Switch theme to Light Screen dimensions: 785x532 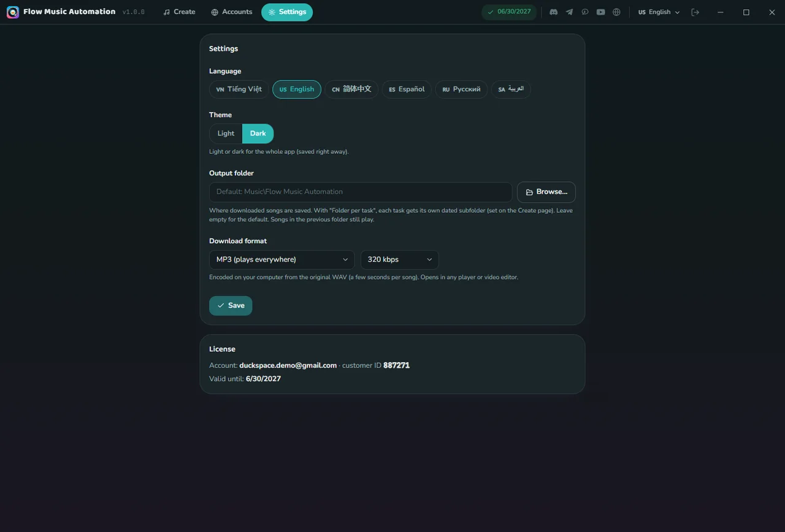coord(226,134)
